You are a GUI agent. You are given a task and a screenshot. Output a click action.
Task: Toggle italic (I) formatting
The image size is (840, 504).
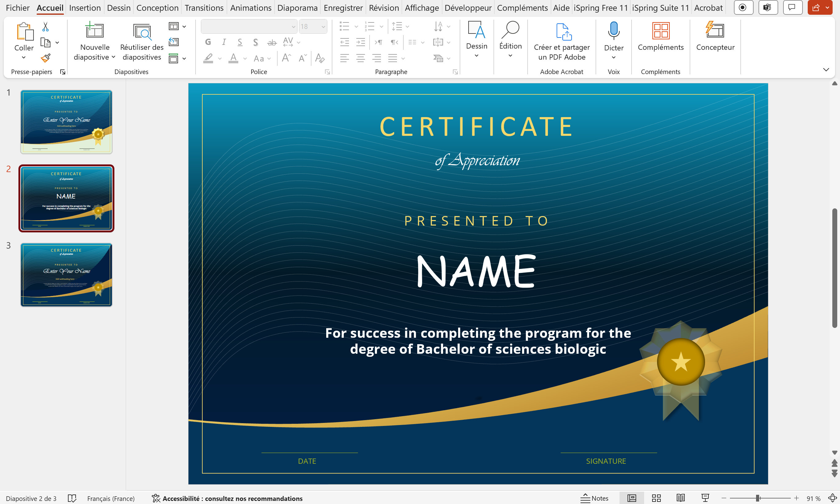[x=224, y=42]
